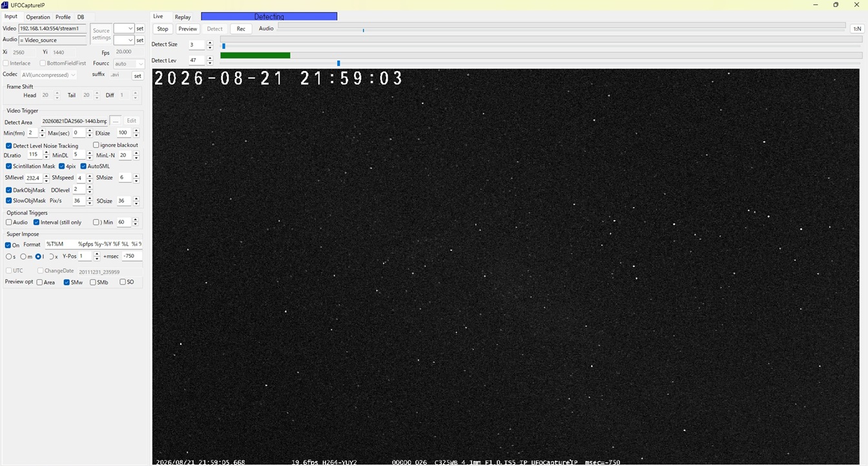The width and height of the screenshot is (868, 466).
Task: Click the Detect Size slider handle
Action: click(x=223, y=46)
